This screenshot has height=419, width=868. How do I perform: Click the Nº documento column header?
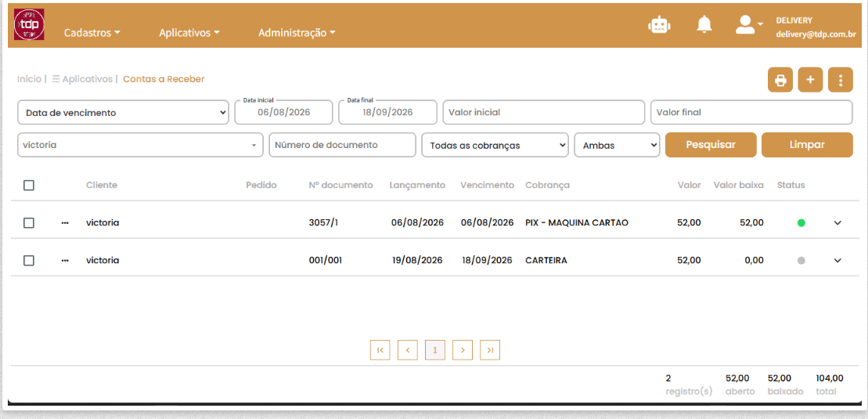click(341, 185)
